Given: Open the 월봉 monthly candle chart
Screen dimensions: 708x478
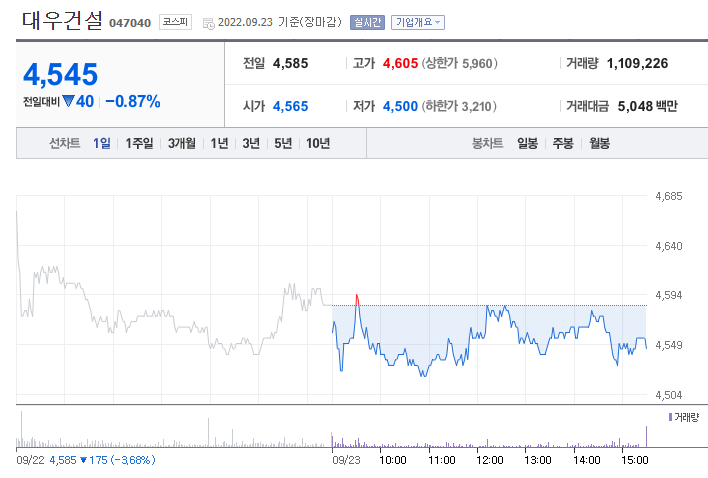Looking at the screenshot, I should 600,144.
